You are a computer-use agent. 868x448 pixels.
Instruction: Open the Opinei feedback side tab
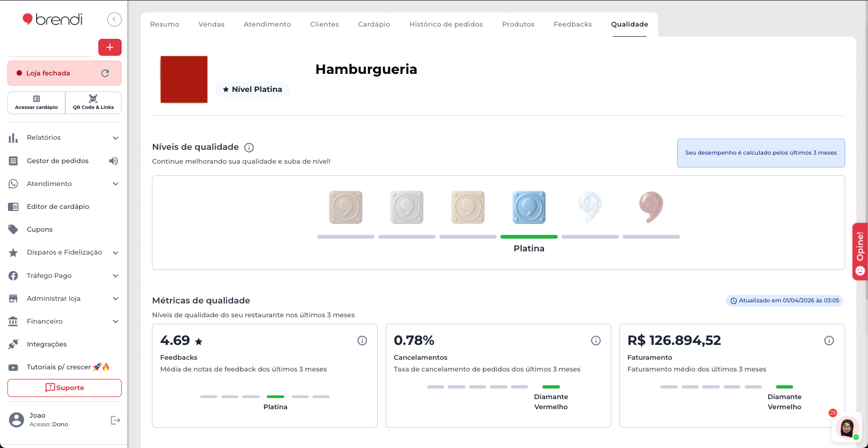click(860, 251)
